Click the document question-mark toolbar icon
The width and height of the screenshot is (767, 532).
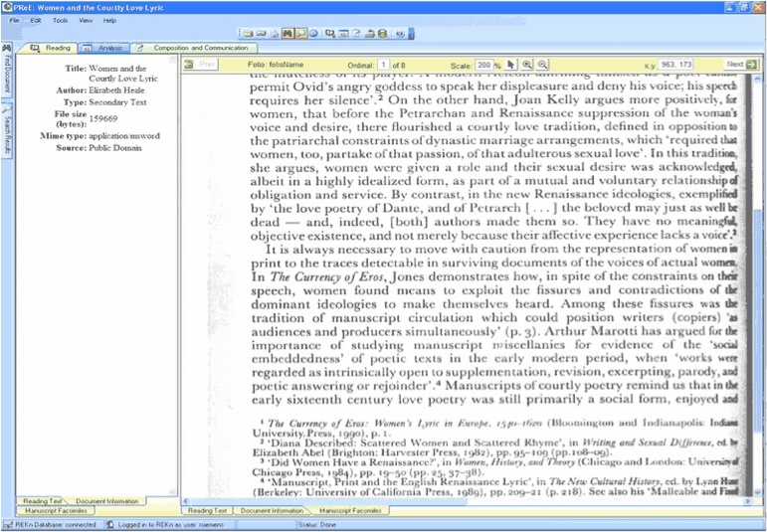point(356,34)
